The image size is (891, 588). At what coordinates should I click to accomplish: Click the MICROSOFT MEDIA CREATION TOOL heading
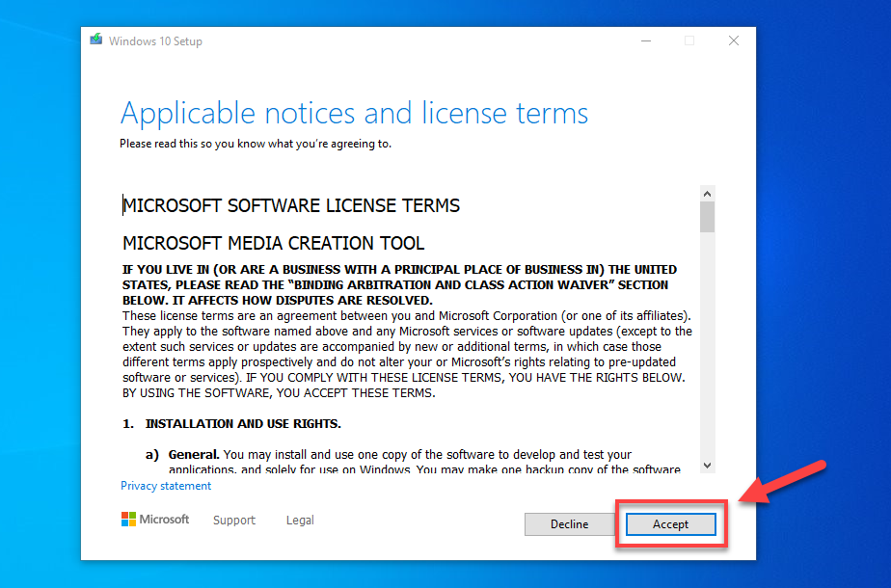[273, 243]
